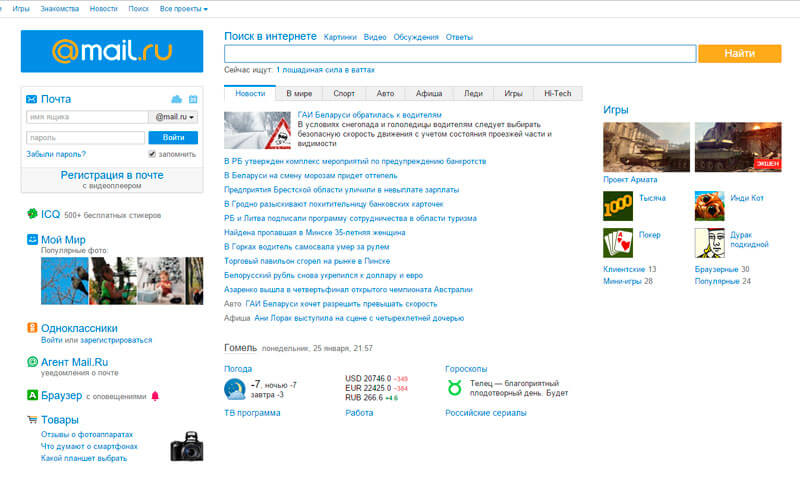Click the weather cloud icon under Погода
Image resolution: width=800 pixels, height=490 pixels.
coord(235,389)
